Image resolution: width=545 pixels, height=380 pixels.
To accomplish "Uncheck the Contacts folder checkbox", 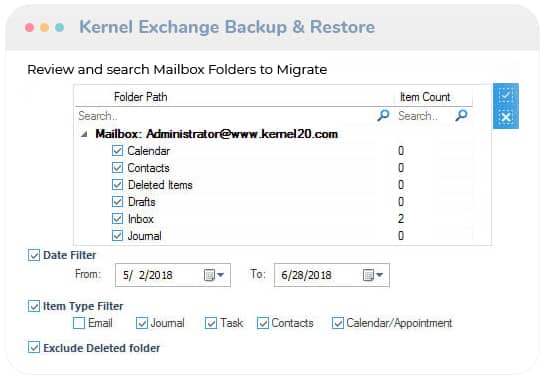I will [x=117, y=168].
